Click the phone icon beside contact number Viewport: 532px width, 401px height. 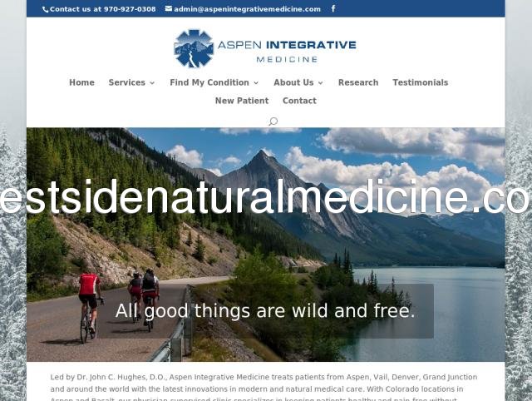click(45, 9)
